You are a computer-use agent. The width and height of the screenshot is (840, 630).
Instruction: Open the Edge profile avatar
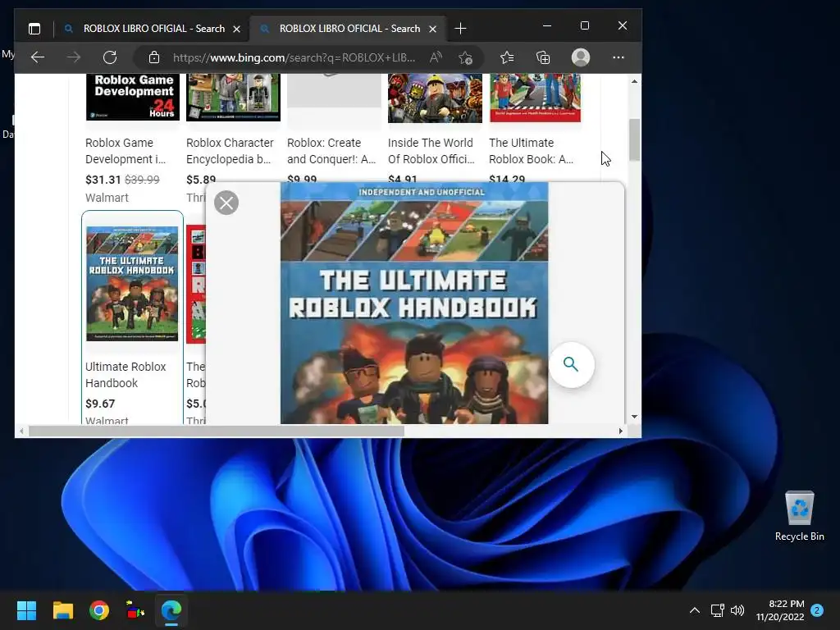click(x=581, y=57)
